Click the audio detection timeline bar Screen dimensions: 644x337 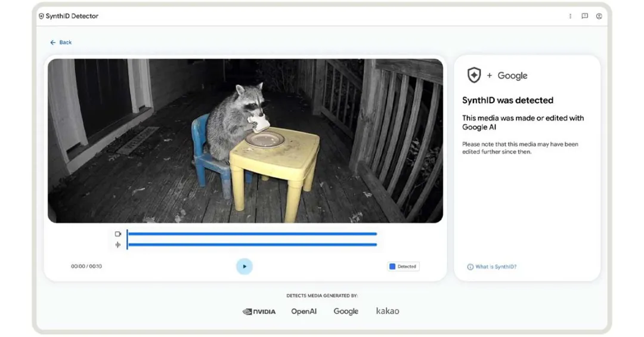pyautogui.click(x=252, y=245)
